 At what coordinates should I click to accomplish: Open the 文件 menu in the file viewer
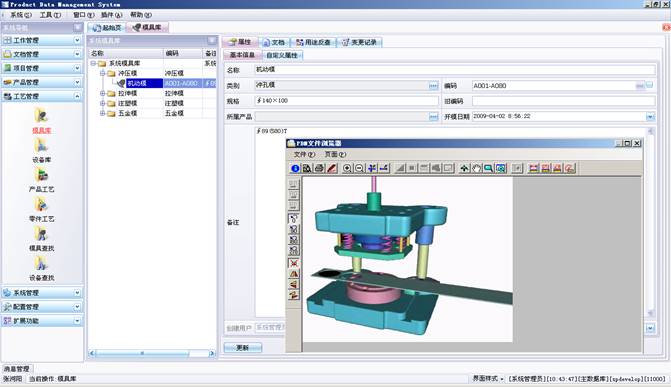304,154
